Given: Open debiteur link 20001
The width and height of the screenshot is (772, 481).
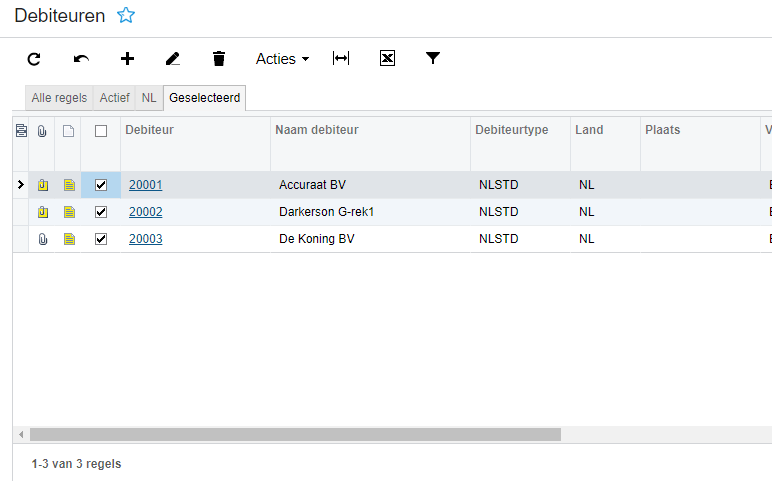Looking at the screenshot, I should pyautogui.click(x=145, y=185).
